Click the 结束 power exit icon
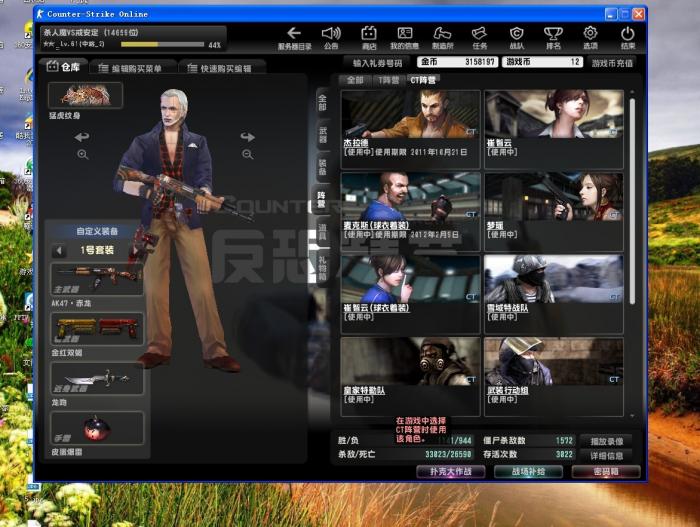700x527 pixels. 627,38
